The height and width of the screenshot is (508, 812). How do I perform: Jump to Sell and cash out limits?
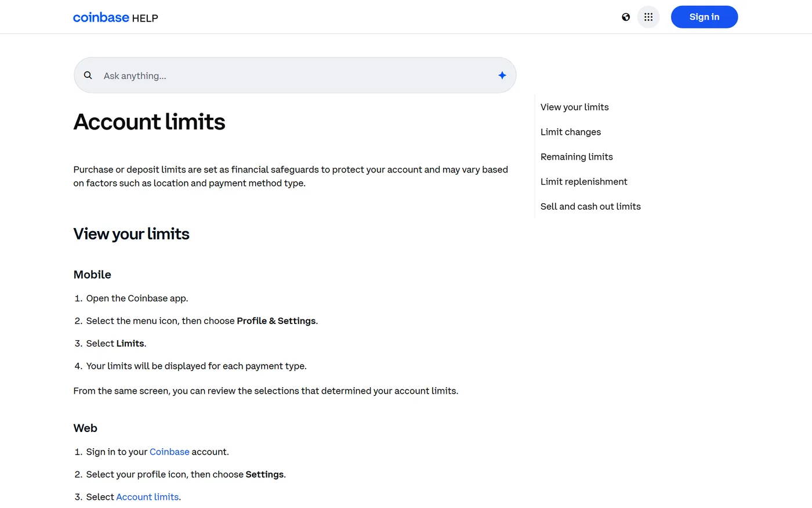[x=590, y=207]
